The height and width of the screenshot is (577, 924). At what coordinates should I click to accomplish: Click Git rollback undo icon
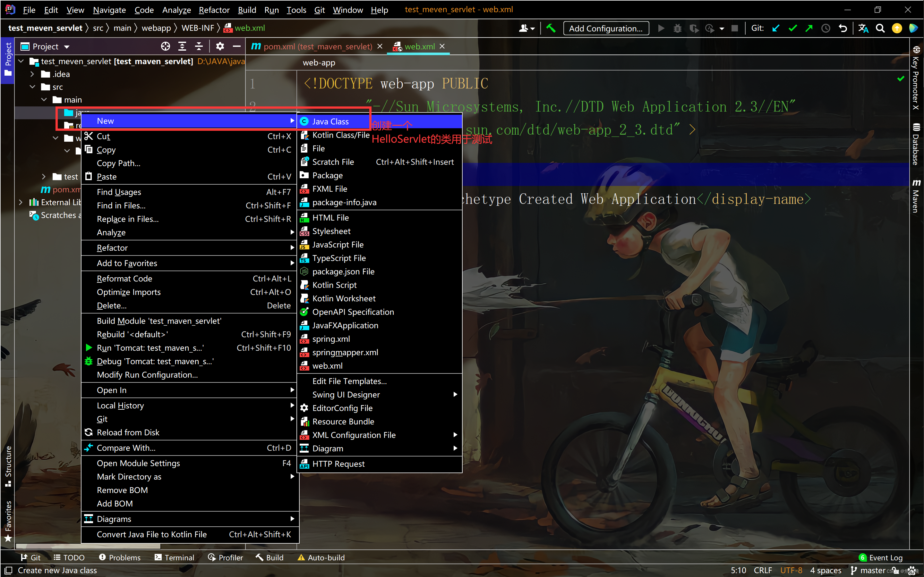pos(843,28)
